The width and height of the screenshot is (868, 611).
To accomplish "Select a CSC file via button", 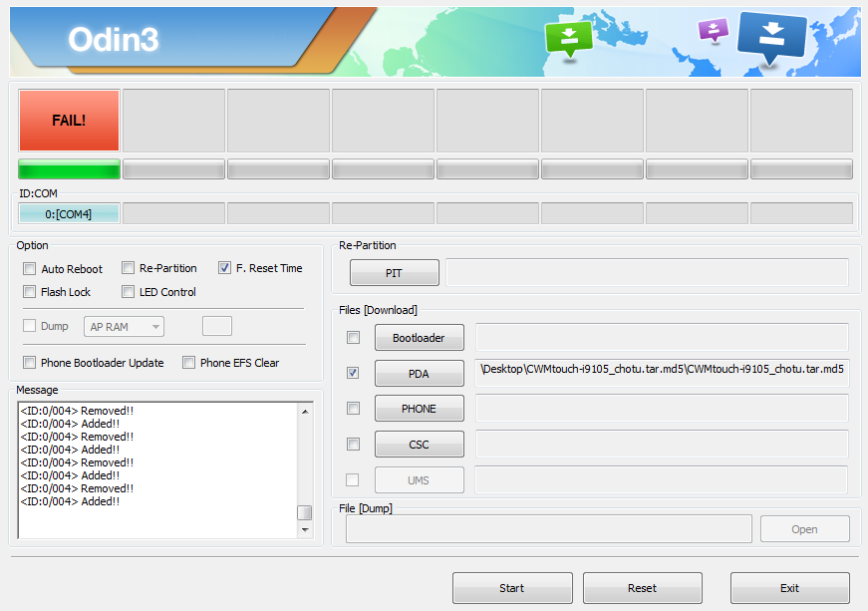I will click(x=420, y=444).
